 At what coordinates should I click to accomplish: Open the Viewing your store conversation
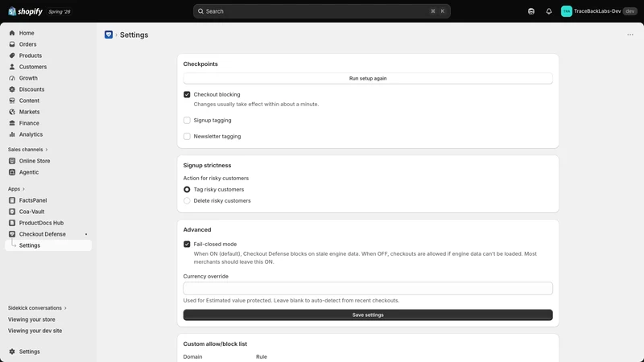[x=31, y=319]
